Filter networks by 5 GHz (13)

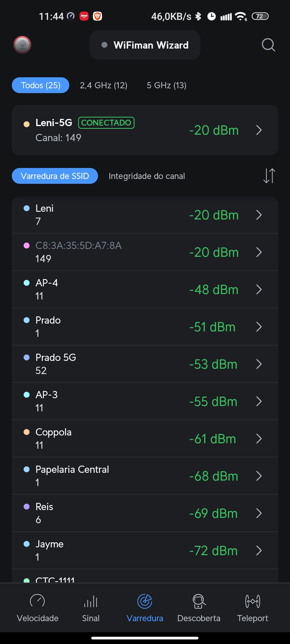166,85
